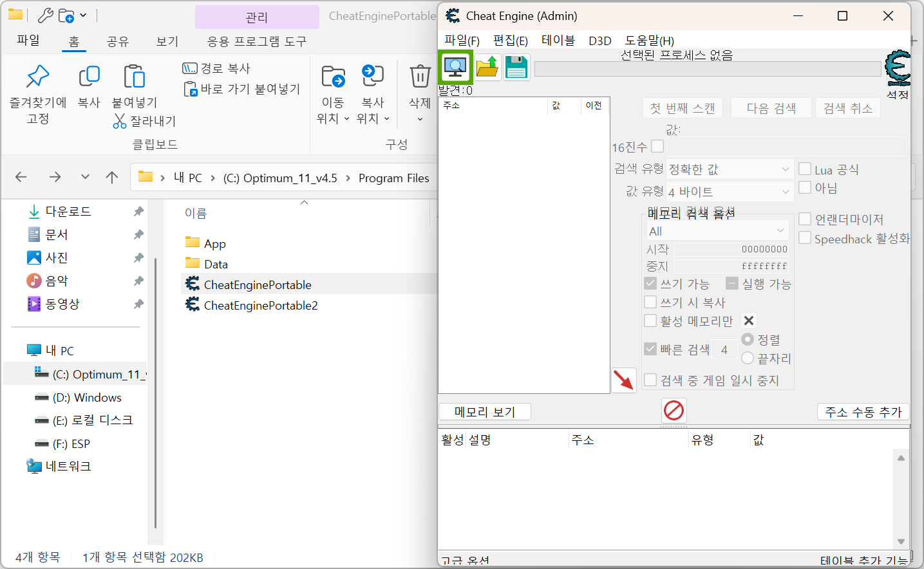This screenshot has width=924, height=569.
Task: Click the 검색 취소 button
Action: click(848, 107)
